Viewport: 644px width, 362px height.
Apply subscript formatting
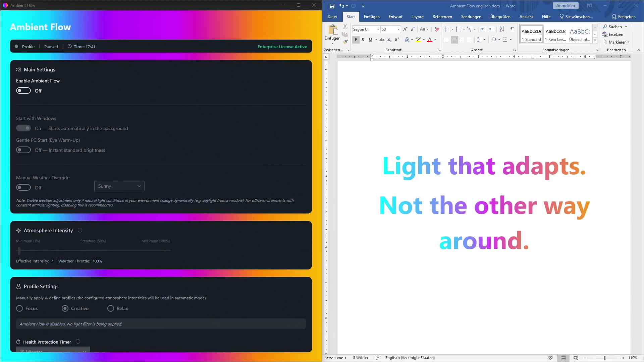(x=389, y=40)
